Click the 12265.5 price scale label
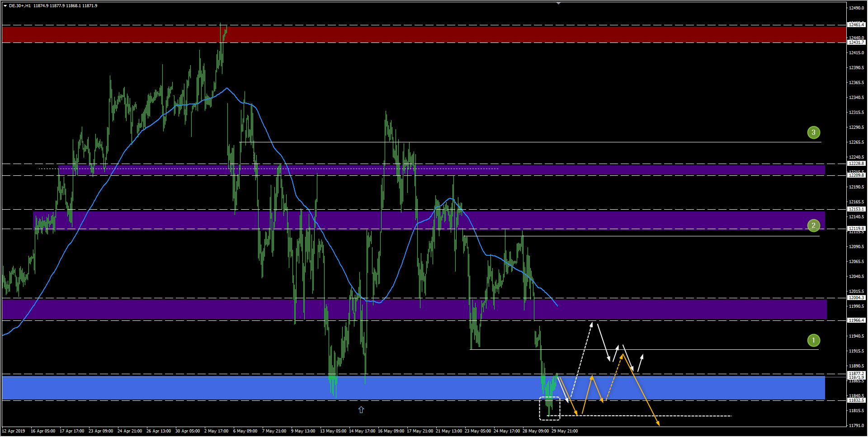 (856, 142)
